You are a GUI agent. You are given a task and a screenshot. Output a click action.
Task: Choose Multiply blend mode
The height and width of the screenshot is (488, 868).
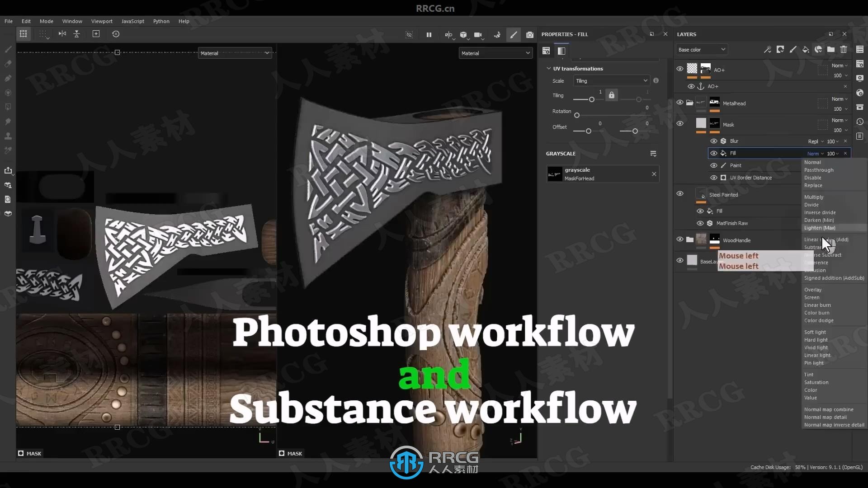point(814,197)
